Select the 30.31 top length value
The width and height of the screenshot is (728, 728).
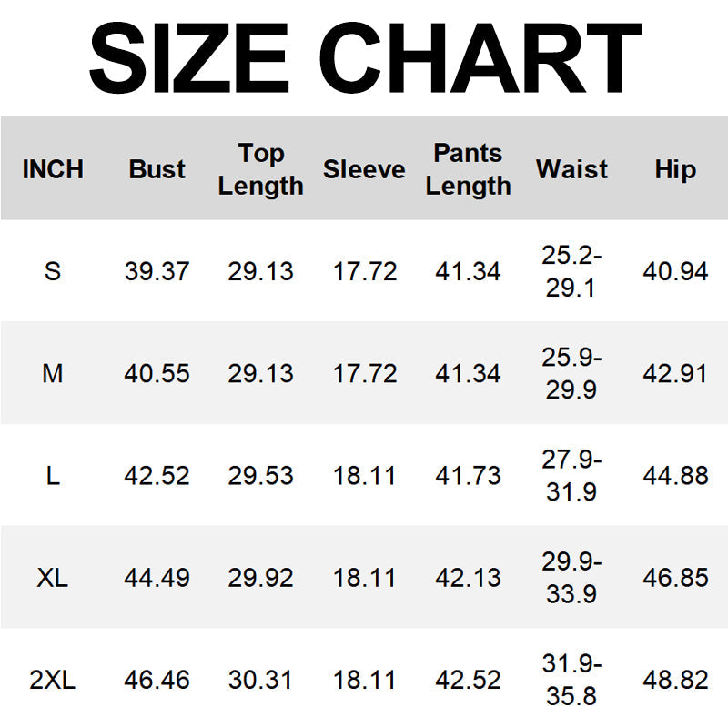[x=260, y=680]
